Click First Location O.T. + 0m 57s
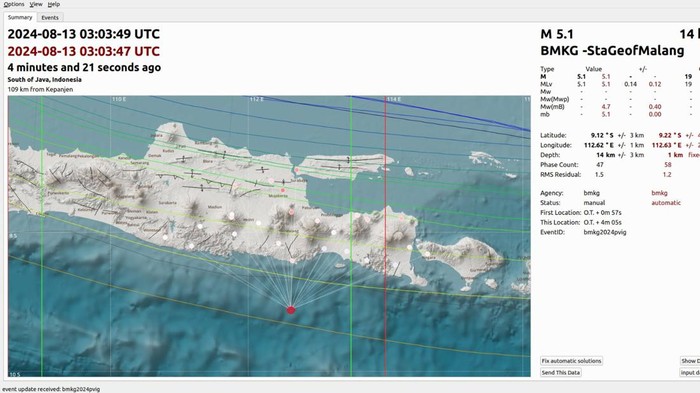700x393 pixels. [x=602, y=213]
